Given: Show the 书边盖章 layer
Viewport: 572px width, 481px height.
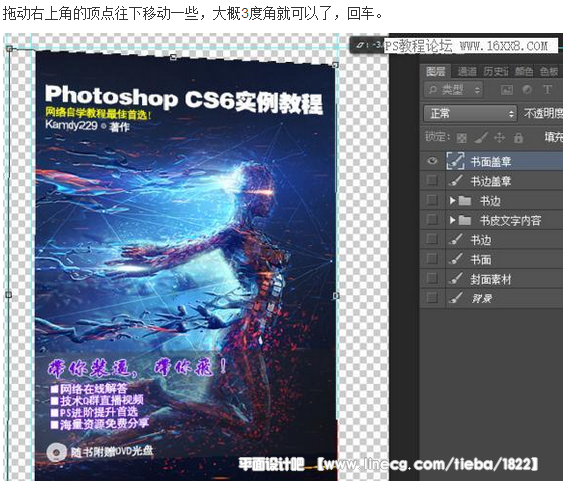Looking at the screenshot, I should pyautogui.click(x=432, y=180).
